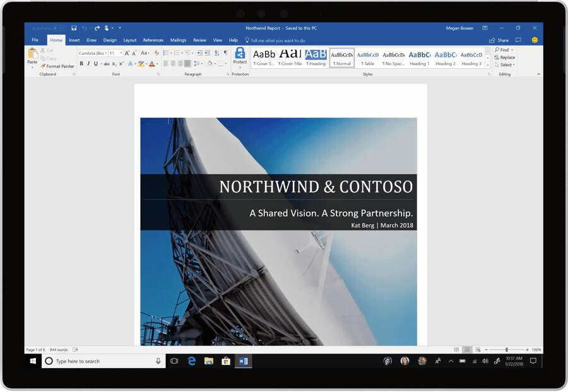Click the Sort A-Z icon
Viewport: 568px width, 392px height.
click(x=216, y=53)
